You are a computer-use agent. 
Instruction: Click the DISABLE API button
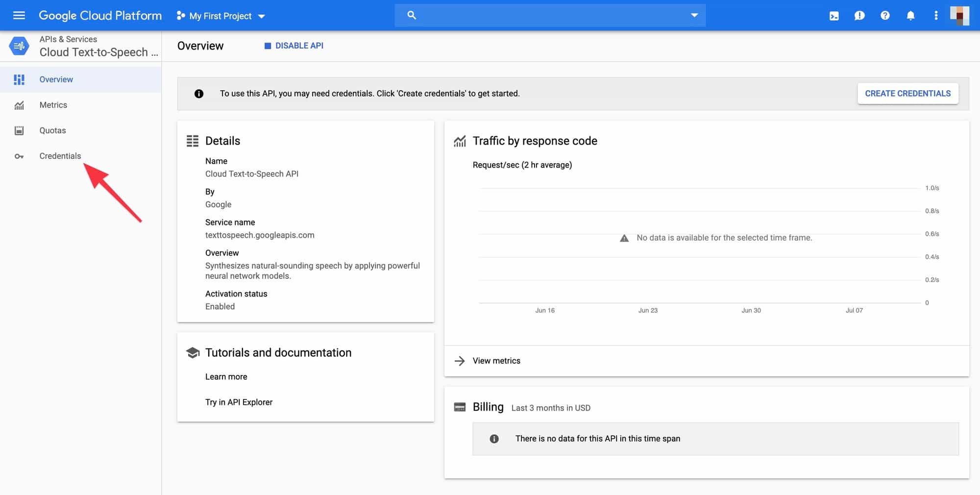[294, 46]
